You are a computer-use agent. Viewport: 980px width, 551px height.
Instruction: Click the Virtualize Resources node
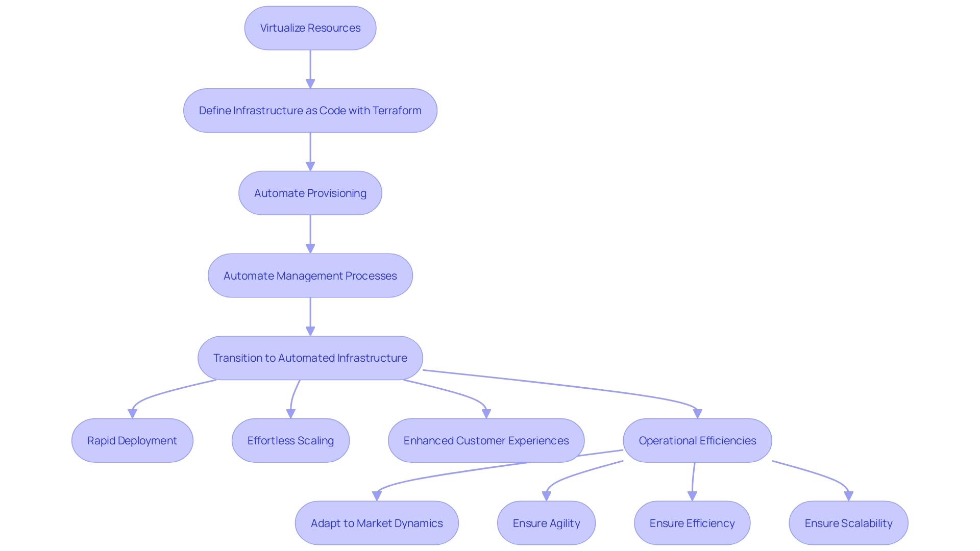pos(312,28)
